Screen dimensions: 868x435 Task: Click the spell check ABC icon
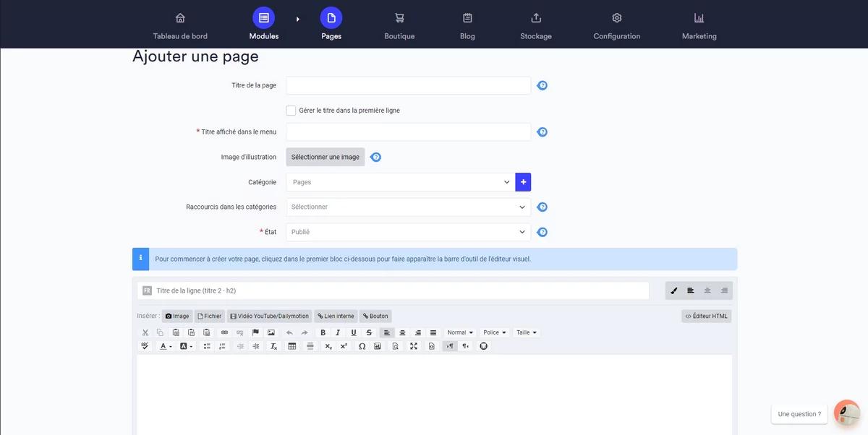point(145,346)
